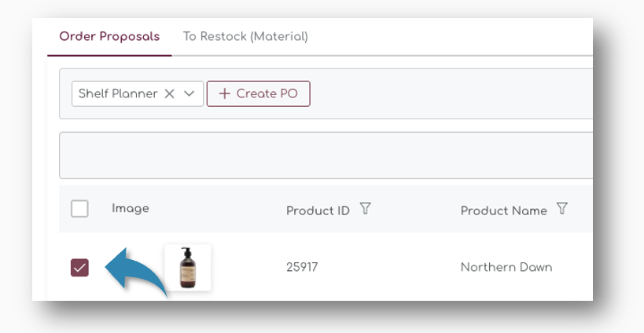Uncheck the checkbox for product 25917
644x333 pixels.
79,268
